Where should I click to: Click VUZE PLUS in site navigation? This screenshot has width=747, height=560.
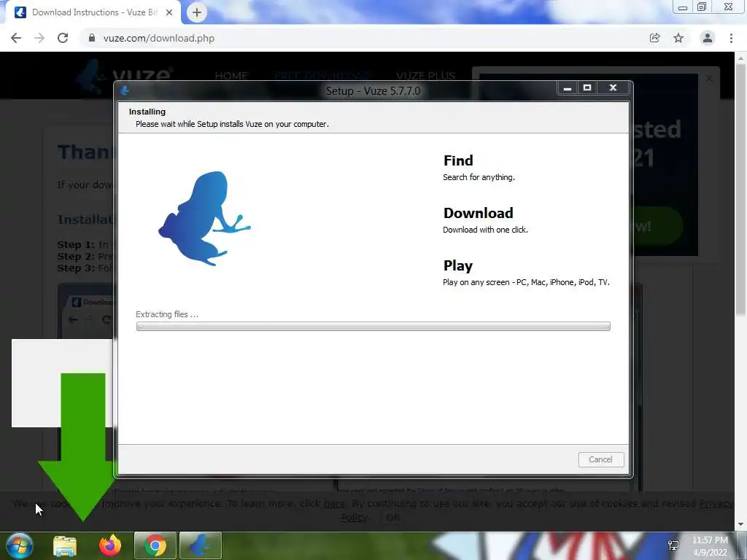425,76
